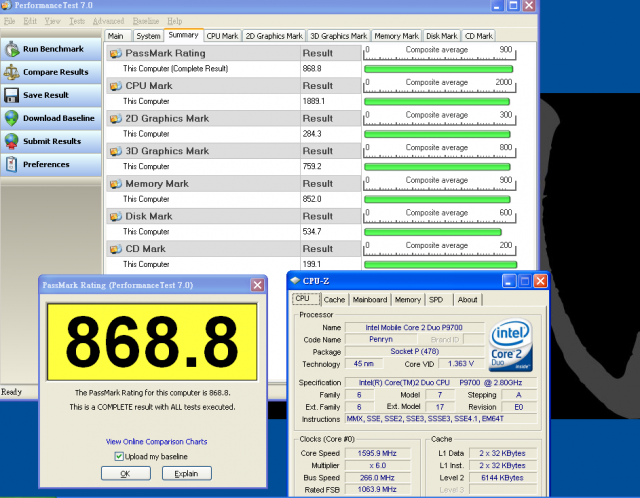
Task: Switch to the Main tab
Action: click(x=118, y=36)
